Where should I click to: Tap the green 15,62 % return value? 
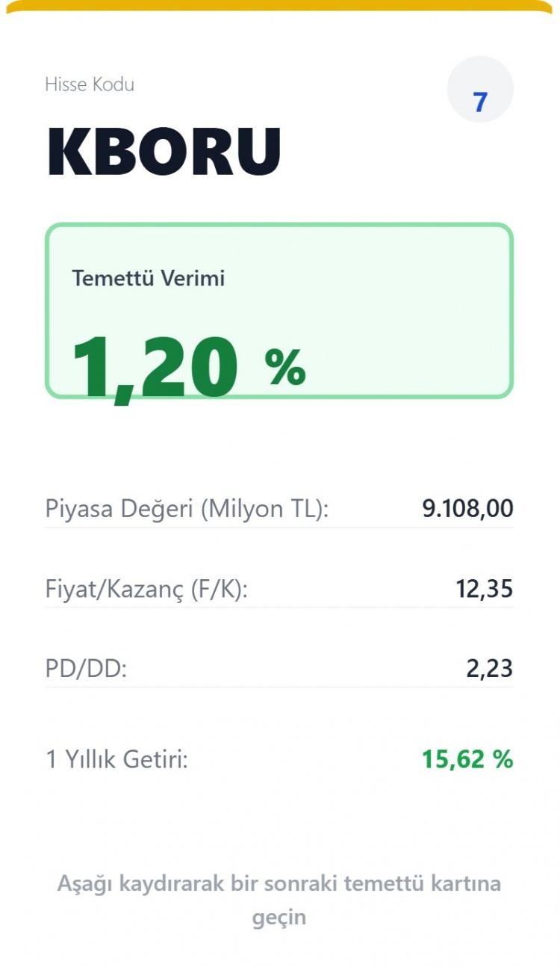point(467,760)
